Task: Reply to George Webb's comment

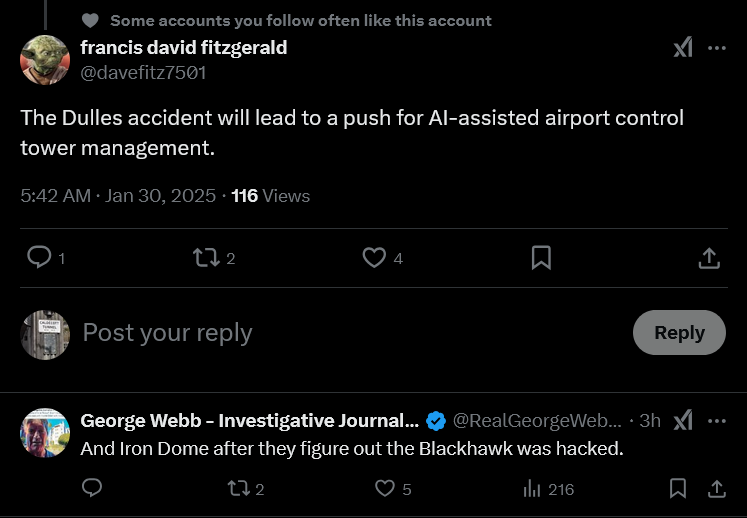Action: point(92,488)
